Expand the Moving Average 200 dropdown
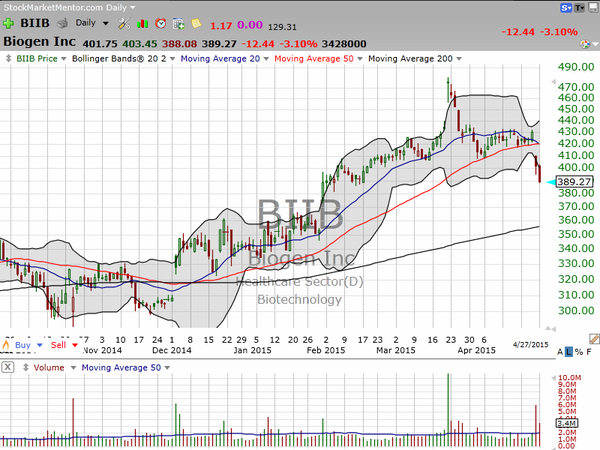Image resolution: width=600 pixels, height=450 pixels. [459, 59]
